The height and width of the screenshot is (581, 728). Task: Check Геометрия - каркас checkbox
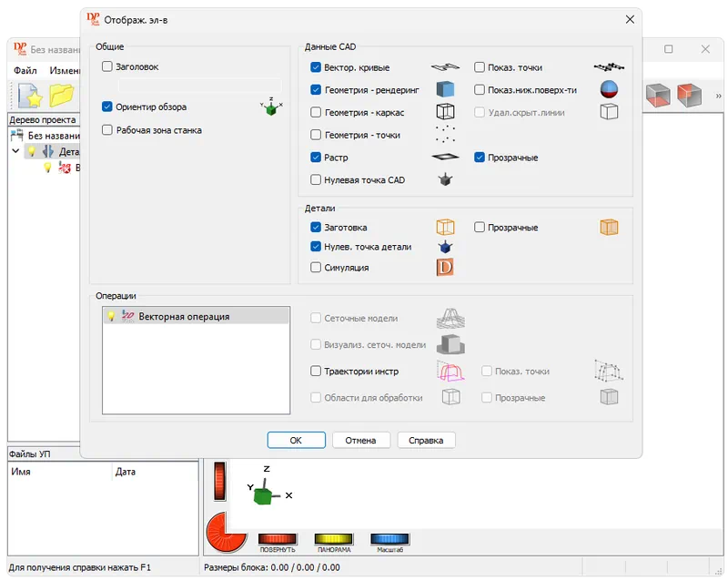coord(316,112)
